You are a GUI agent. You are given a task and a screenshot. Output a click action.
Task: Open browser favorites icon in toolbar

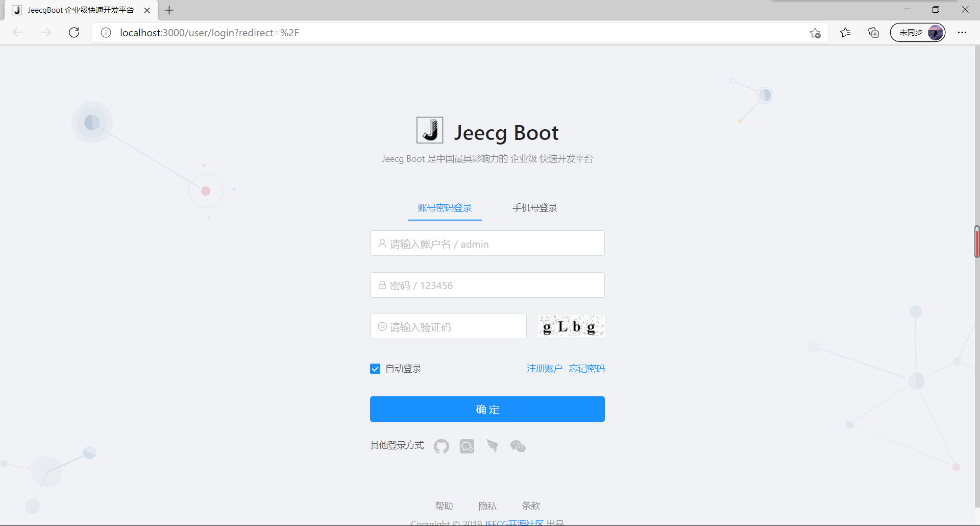click(x=845, y=32)
